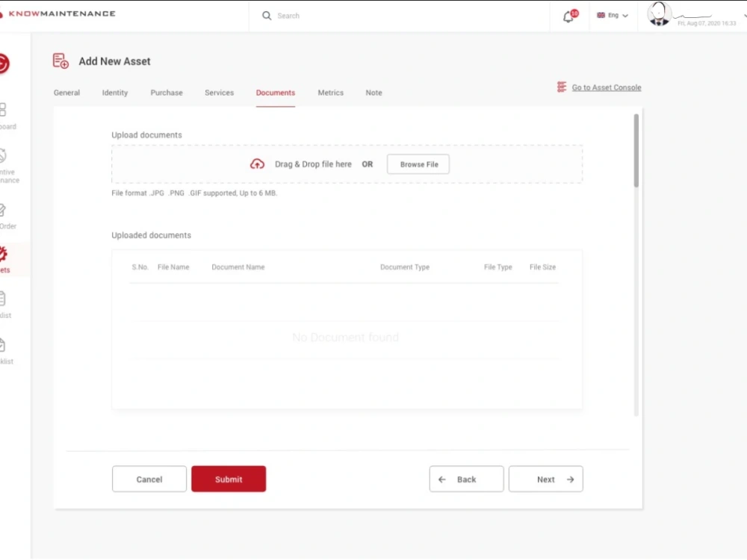Click the form's vertical scrollbar thumb

(636, 151)
